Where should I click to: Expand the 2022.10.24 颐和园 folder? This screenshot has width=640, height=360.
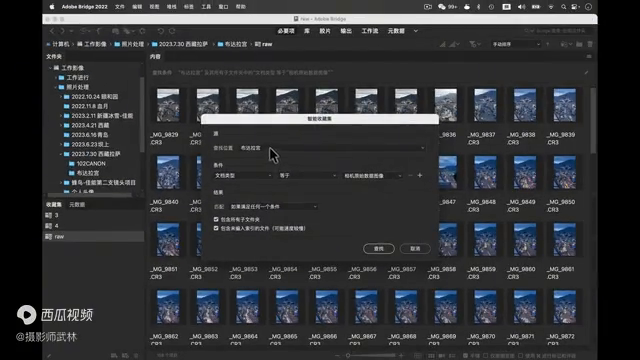[x=61, y=97]
